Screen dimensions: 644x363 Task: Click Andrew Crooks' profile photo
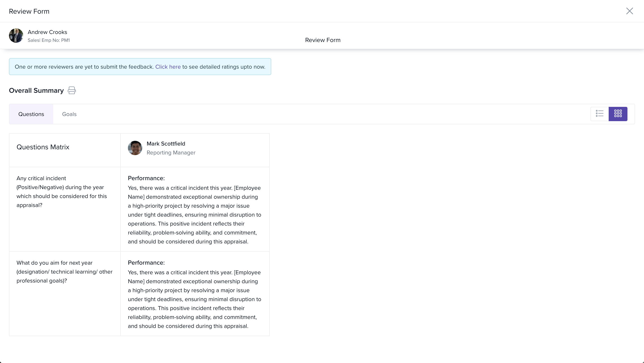point(16,36)
